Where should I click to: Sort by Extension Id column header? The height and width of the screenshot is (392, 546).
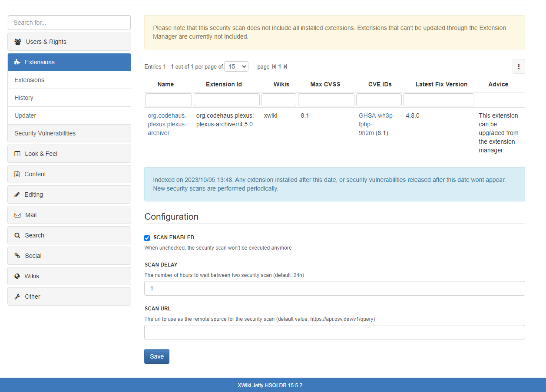click(x=224, y=84)
